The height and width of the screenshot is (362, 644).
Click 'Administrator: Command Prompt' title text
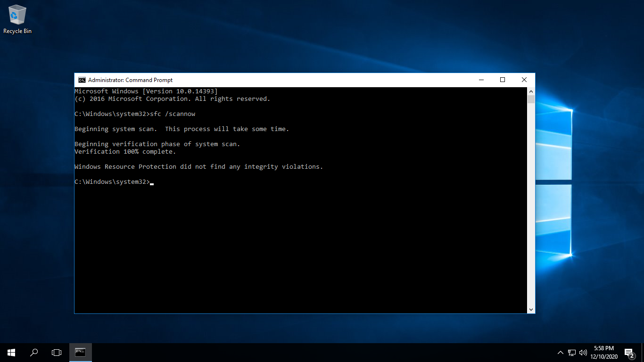click(130, 80)
